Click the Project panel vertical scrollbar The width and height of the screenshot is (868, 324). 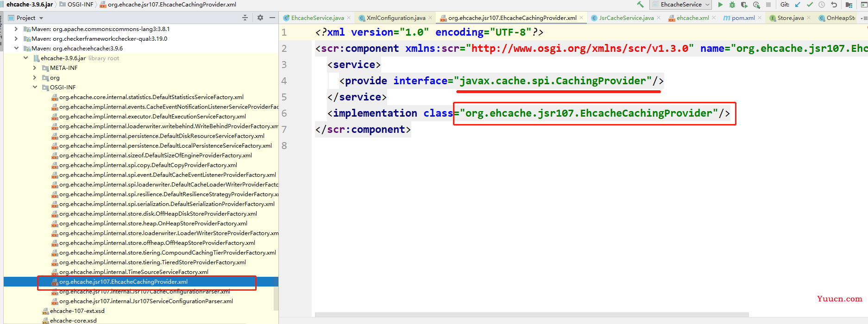(x=276, y=299)
